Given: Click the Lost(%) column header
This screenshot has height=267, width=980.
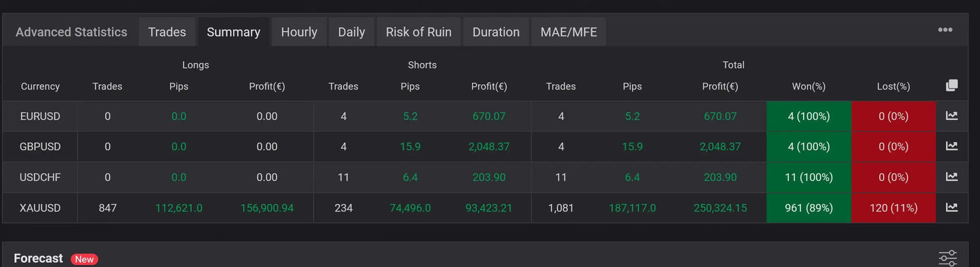Looking at the screenshot, I should click(893, 86).
